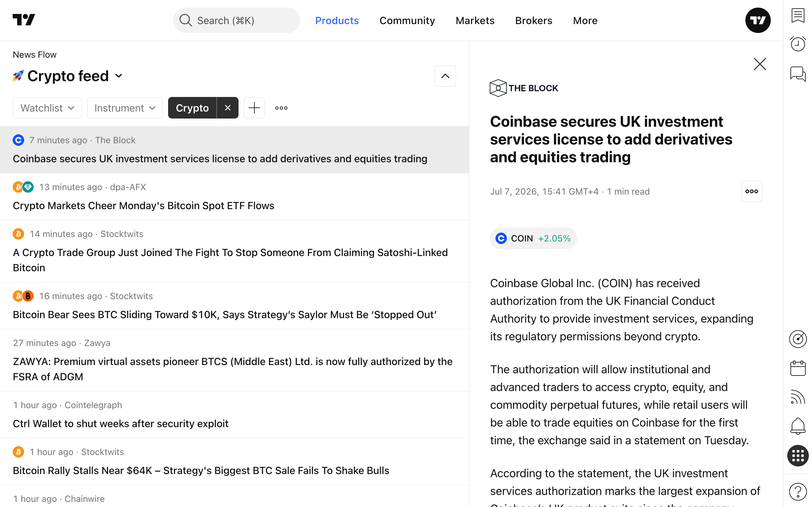Open the economic Calendar icon
The height and width of the screenshot is (507, 812).
pos(798,369)
